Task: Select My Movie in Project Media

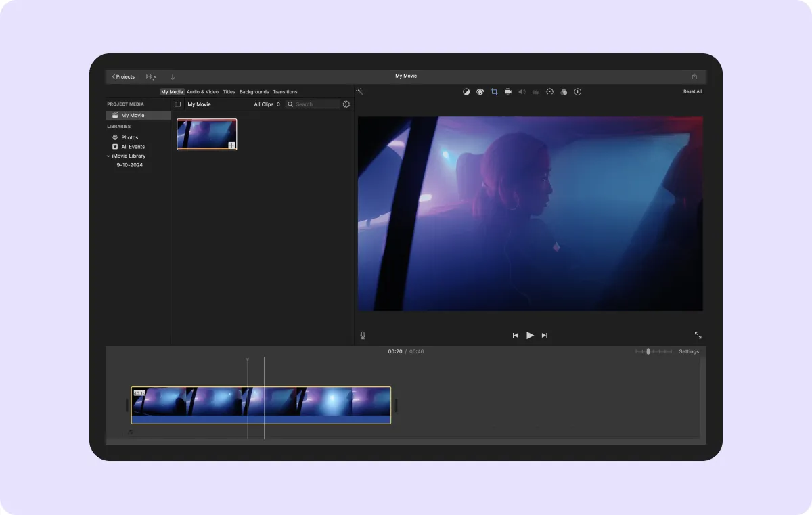Action: pos(139,116)
